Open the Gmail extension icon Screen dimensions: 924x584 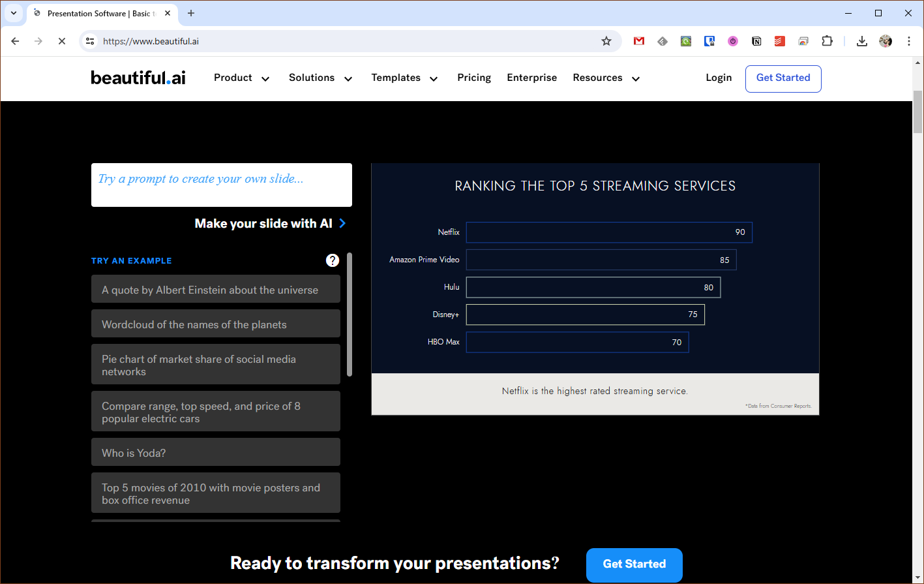(x=639, y=41)
